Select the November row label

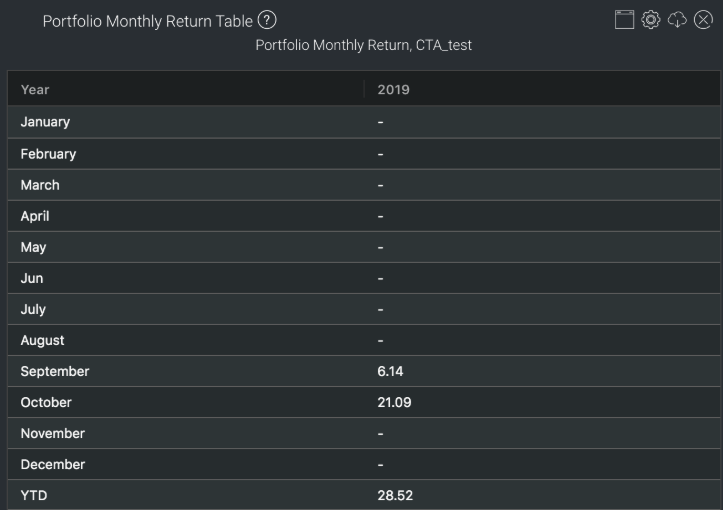53,433
